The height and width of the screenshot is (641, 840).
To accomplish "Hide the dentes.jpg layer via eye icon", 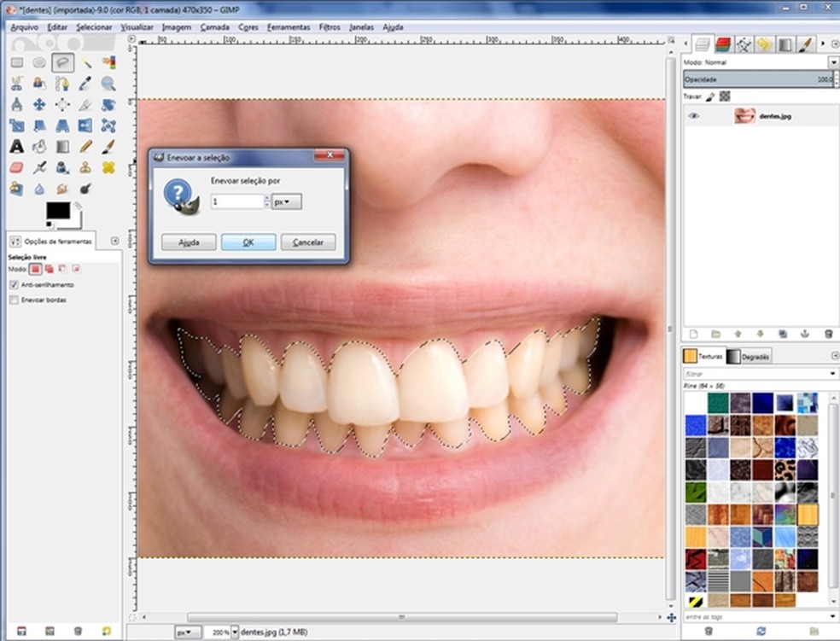I will pyautogui.click(x=694, y=116).
